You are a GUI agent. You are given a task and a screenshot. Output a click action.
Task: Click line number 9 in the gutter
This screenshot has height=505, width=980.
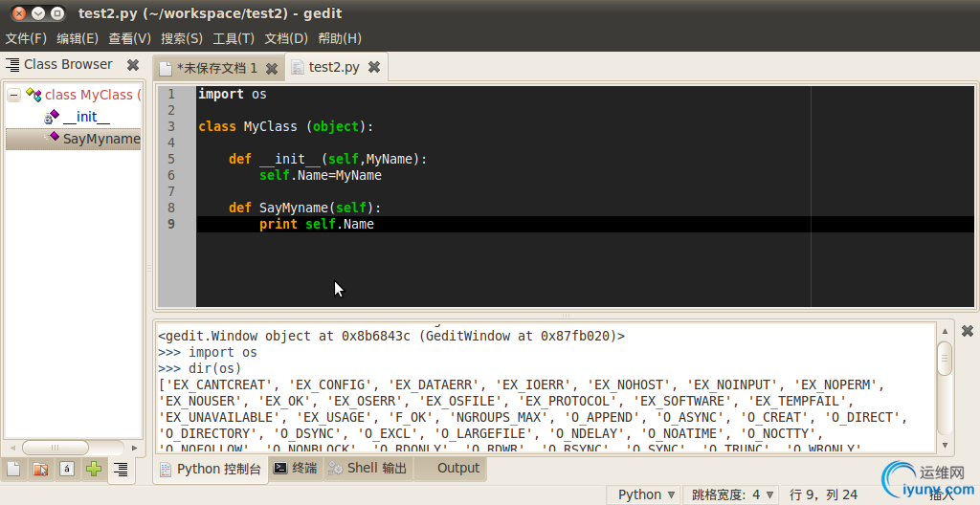pyautogui.click(x=171, y=224)
